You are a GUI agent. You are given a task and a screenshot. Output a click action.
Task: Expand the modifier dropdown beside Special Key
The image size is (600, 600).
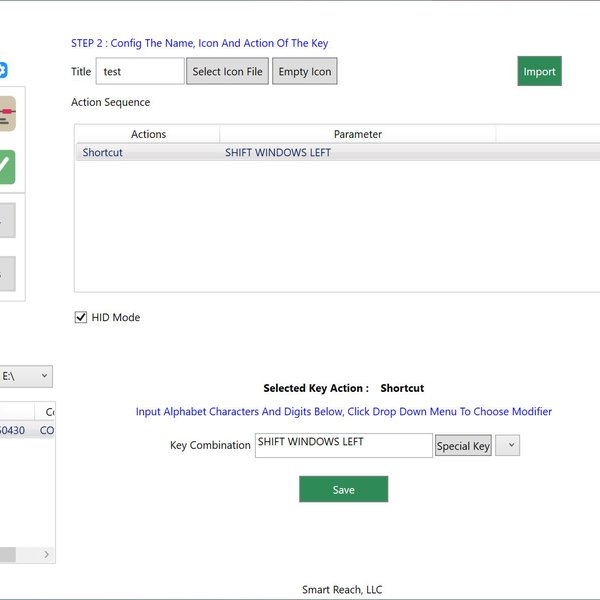(507, 446)
